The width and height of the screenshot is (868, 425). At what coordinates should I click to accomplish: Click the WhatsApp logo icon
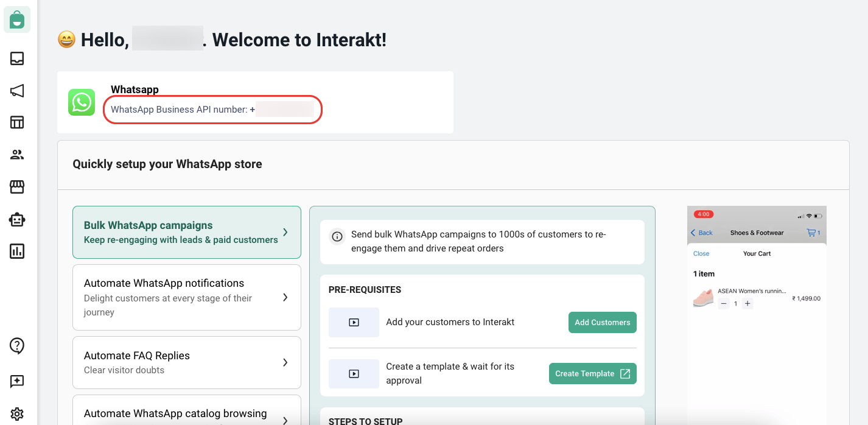pos(82,102)
